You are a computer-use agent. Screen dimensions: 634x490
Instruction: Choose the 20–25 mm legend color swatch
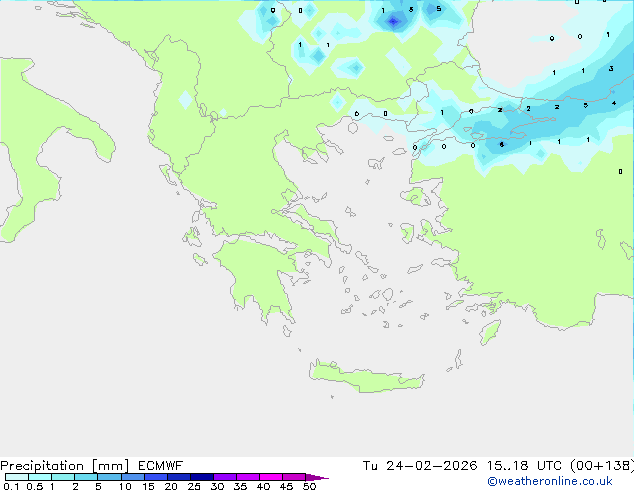[179, 477]
